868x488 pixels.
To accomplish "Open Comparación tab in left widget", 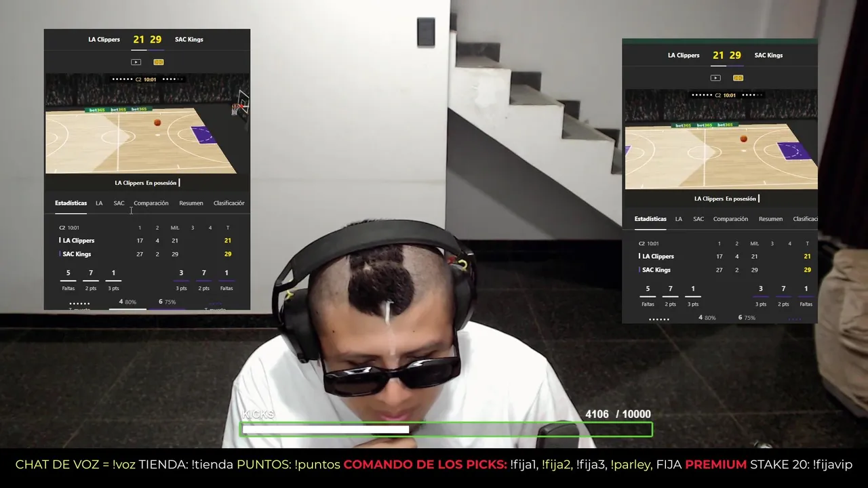I will pos(151,203).
